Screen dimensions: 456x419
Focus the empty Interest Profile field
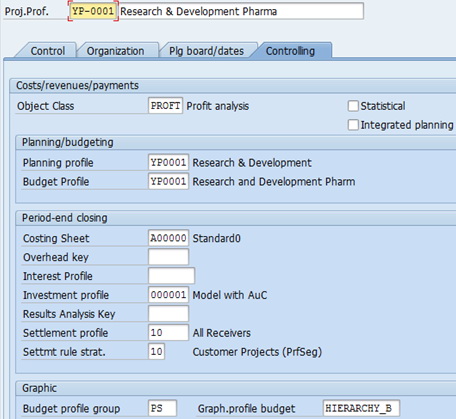[171, 276]
